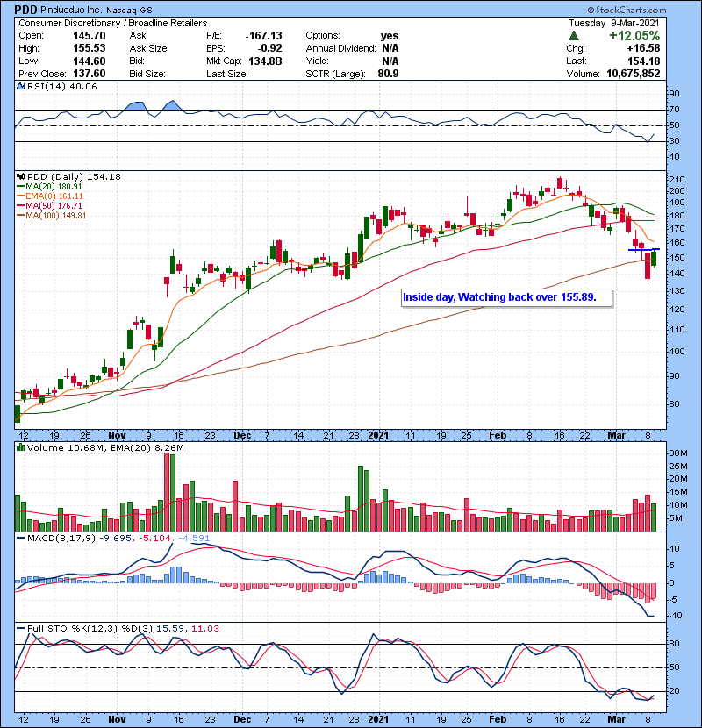The height and width of the screenshot is (728, 702).
Task: Click the Dec label on the price chart axis
Action: (242, 436)
